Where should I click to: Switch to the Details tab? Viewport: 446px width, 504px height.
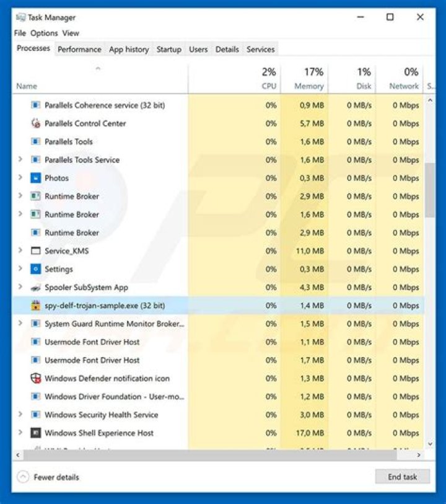click(x=227, y=49)
